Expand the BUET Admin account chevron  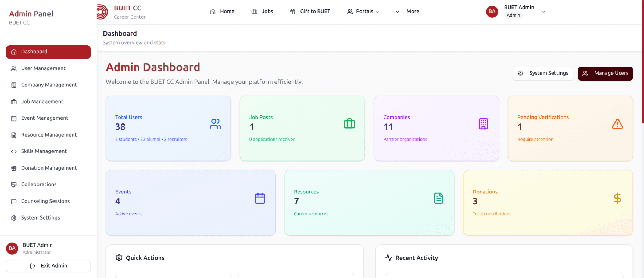coord(543,12)
